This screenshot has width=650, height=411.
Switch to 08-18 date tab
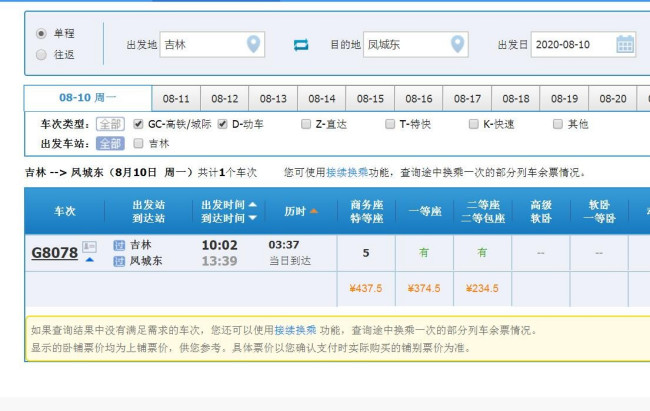(516, 99)
